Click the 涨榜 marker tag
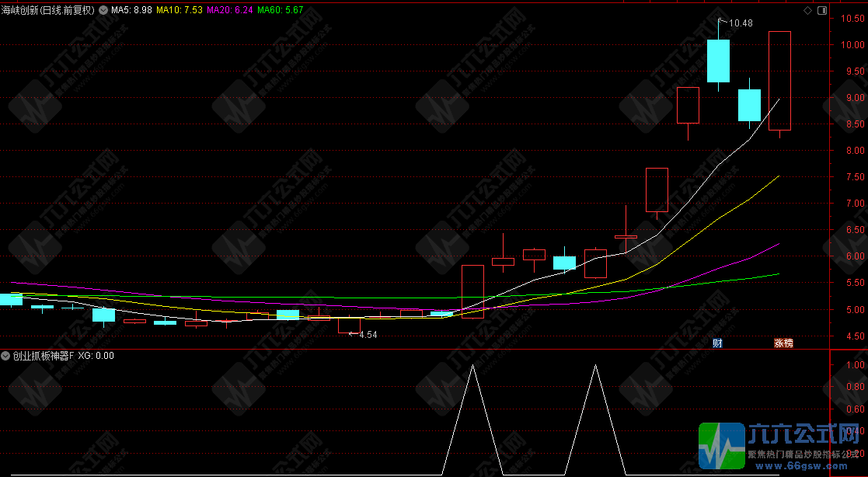 (783, 343)
